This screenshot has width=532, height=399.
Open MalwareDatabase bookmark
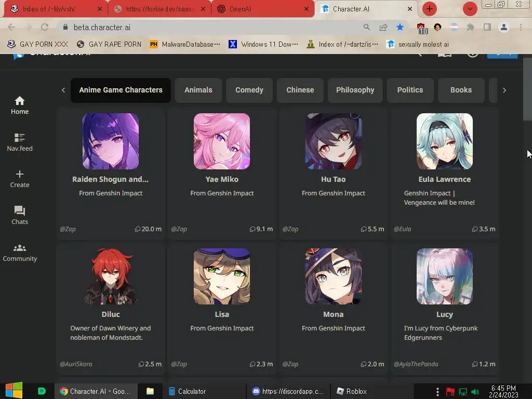[x=185, y=44]
